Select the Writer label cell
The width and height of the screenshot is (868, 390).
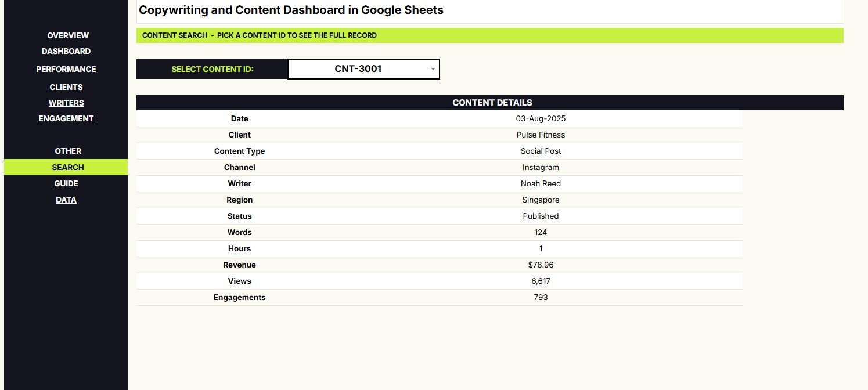tap(239, 183)
